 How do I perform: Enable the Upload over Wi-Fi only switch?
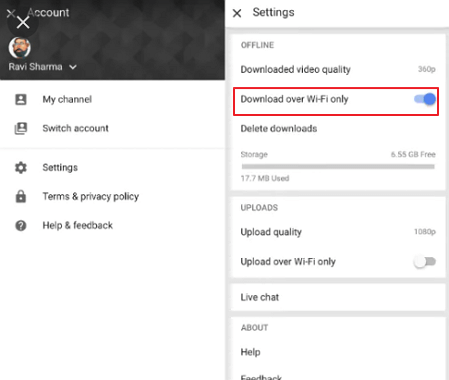(x=425, y=262)
